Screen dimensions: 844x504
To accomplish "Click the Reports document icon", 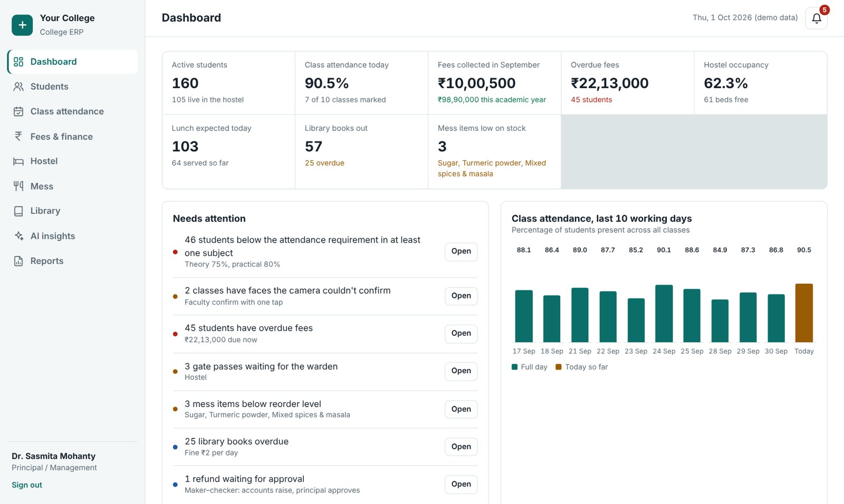I will [18, 261].
